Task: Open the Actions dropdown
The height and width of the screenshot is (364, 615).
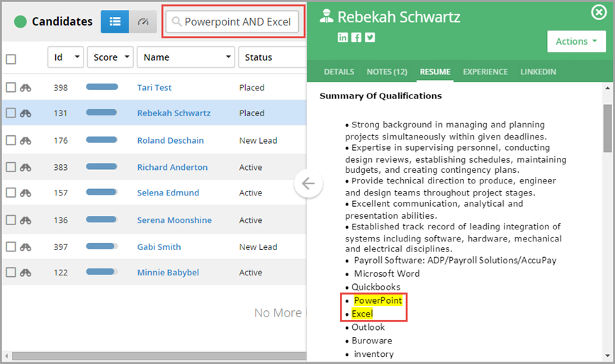Action: [576, 42]
